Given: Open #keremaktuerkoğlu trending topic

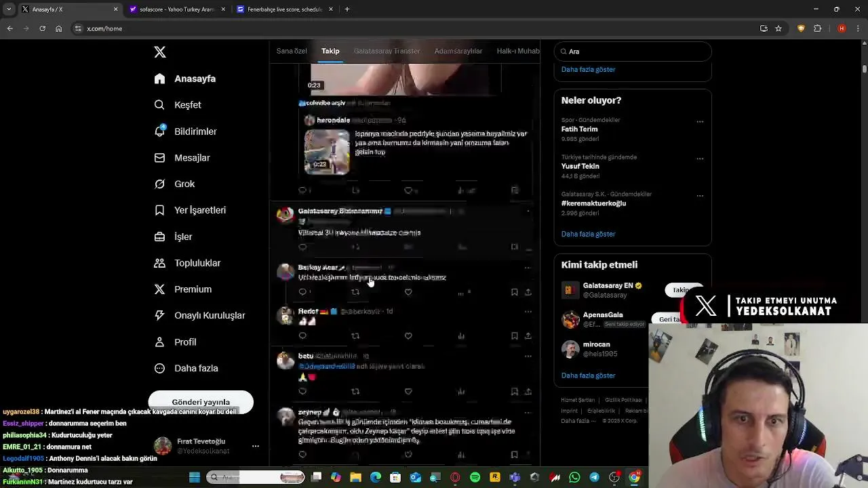Looking at the screenshot, I should [x=593, y=203].
